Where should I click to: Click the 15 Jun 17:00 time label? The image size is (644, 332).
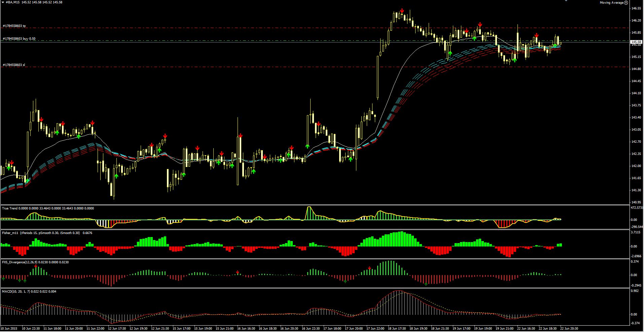tap(182, 328)
